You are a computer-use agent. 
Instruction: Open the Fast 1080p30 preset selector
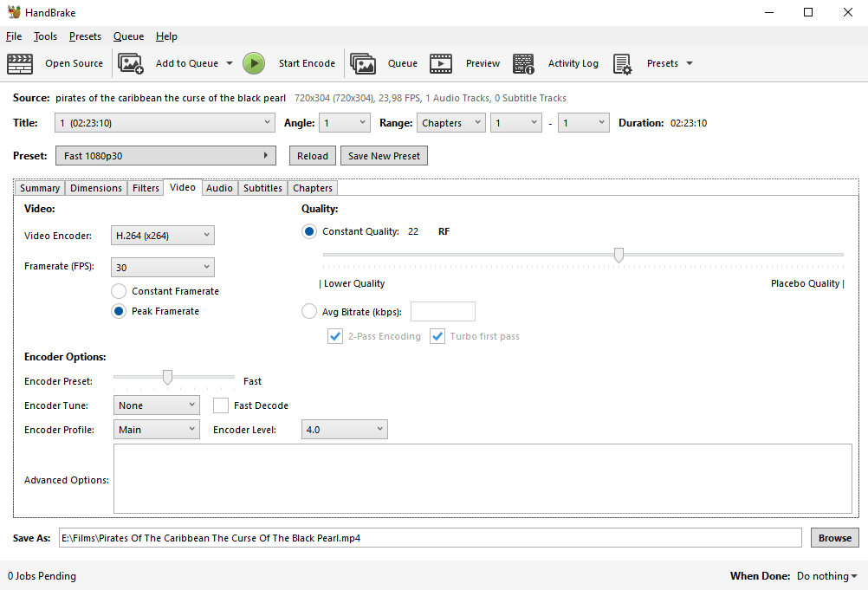tap(165, 156)
